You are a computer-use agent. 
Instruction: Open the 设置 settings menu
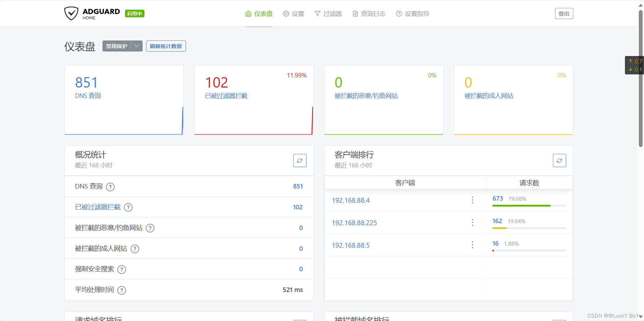[x=293, y=14]
